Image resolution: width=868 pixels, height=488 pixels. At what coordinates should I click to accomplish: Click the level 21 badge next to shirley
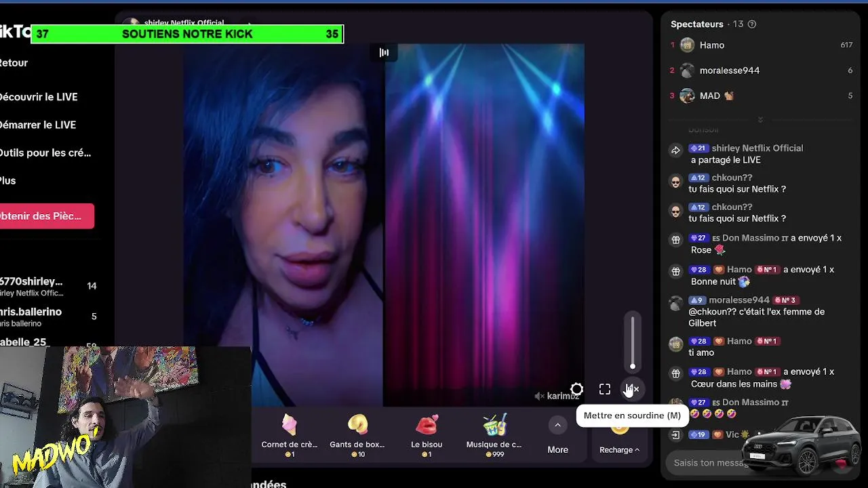coord(698,148)
